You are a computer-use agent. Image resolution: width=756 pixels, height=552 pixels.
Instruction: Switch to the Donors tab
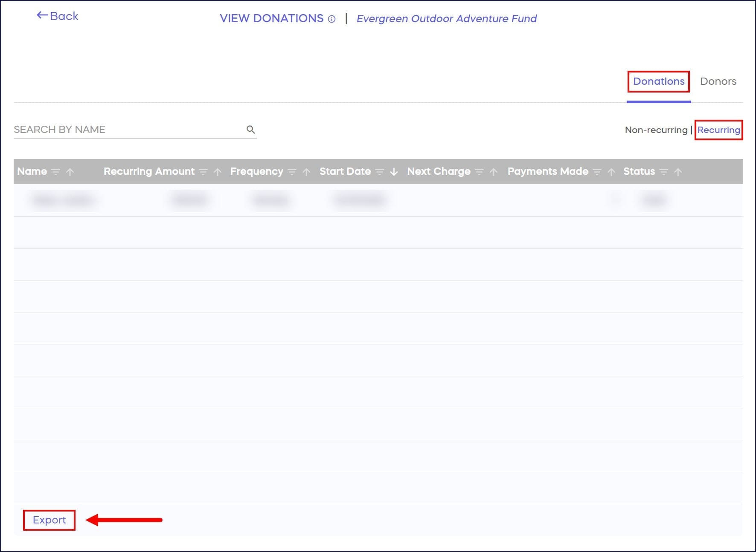point(718,81)
